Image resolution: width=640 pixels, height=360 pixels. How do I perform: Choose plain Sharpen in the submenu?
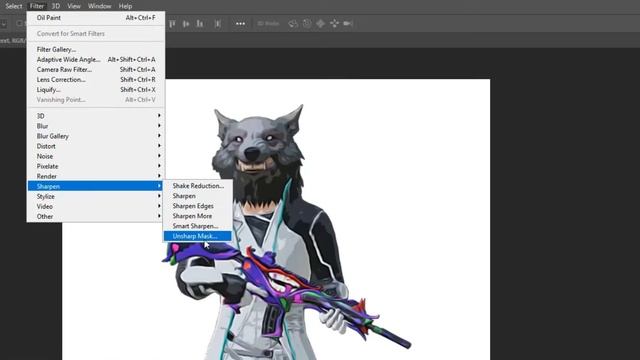pos(198,196)
